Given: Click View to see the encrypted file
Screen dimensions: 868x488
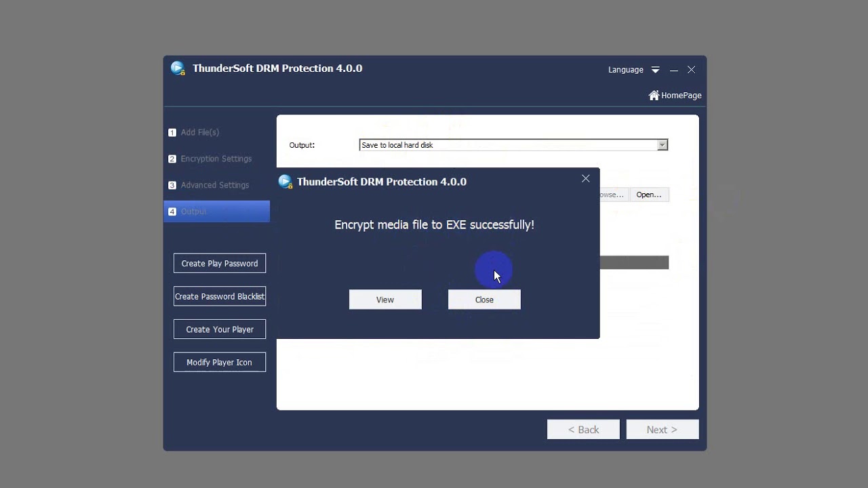Looking at the screenshot, I should (x=385, y=300).
